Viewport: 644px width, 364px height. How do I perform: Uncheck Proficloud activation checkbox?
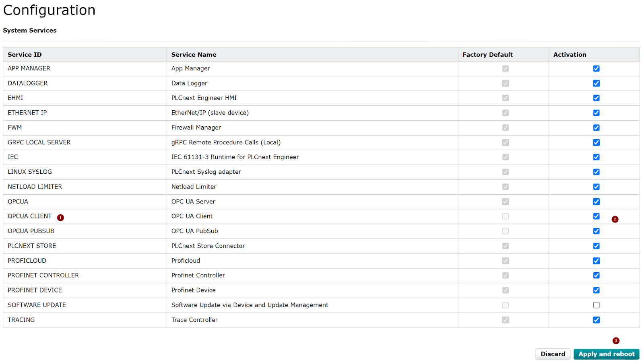point(596,261)
